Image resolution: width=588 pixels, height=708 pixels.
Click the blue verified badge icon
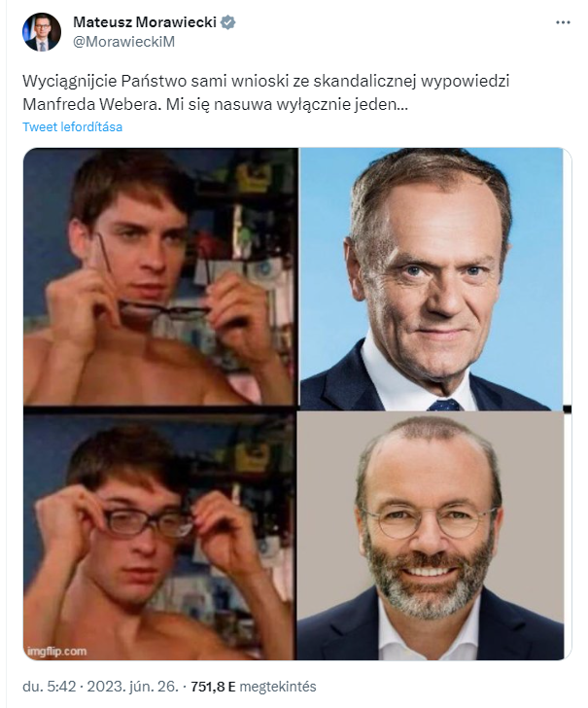point(227,22)
